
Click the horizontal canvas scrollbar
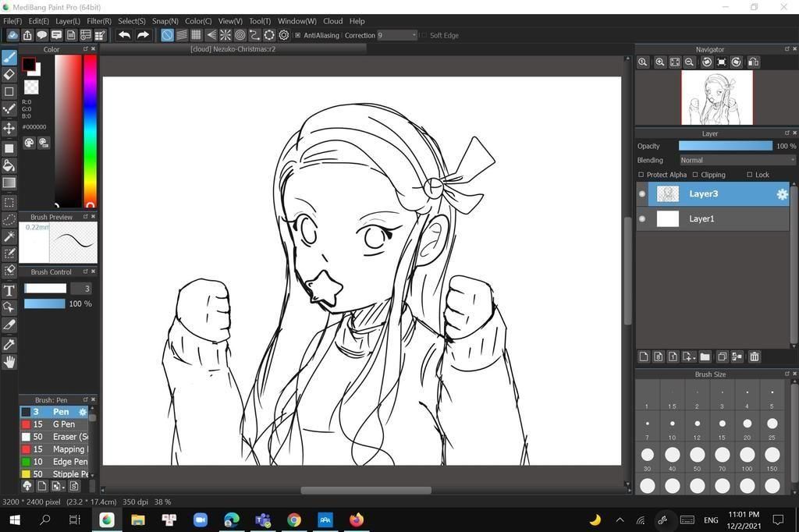(x=366, y=490)
